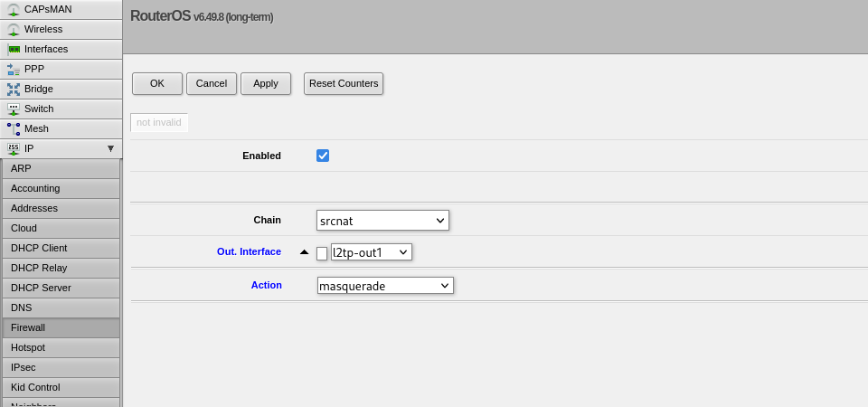Click the Reset Counters button

click(344, 83)
